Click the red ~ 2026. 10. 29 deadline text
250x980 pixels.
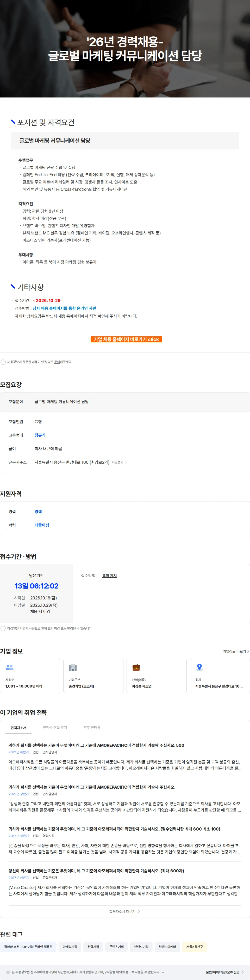(x=47, y=300)
